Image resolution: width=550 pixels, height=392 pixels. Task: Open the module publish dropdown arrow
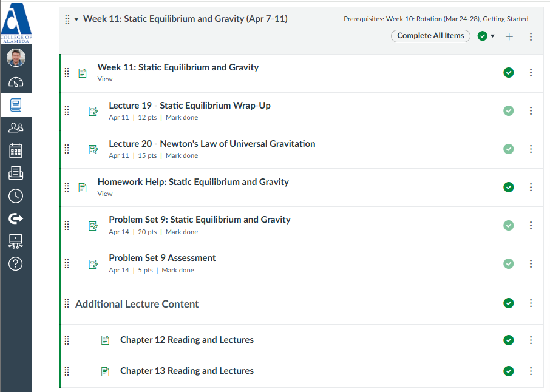point(492,36)
